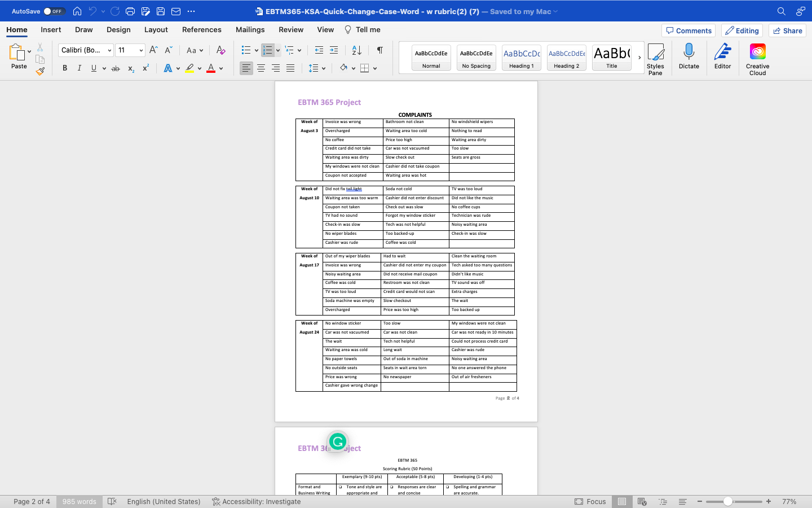Click the Comments button

pyautogui.click(x=689, y=30)
